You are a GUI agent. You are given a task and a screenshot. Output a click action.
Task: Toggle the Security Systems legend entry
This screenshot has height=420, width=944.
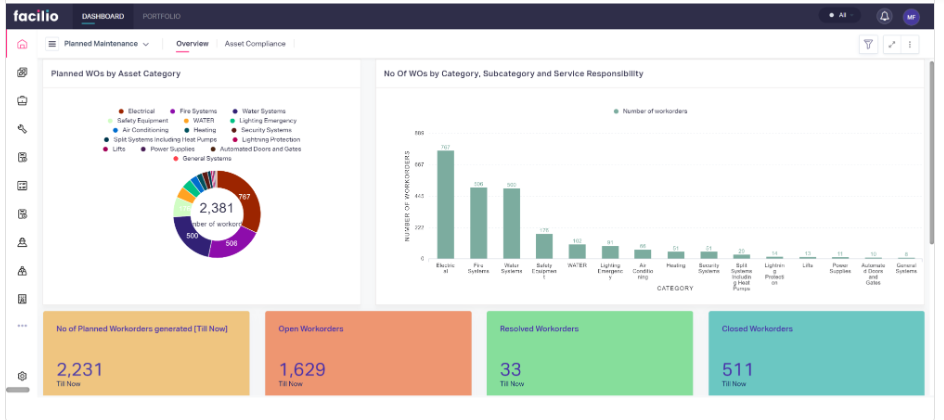click(x=261, y=129)
